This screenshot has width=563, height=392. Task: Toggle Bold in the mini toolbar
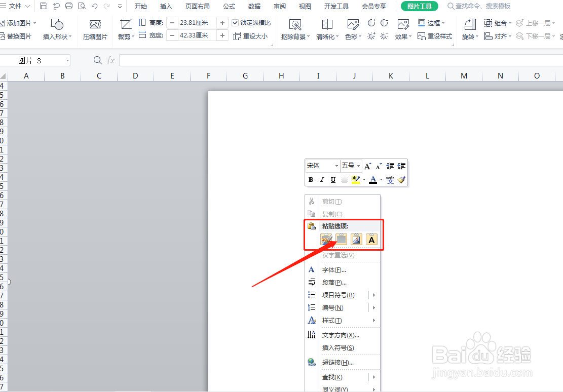pos(311,179)
